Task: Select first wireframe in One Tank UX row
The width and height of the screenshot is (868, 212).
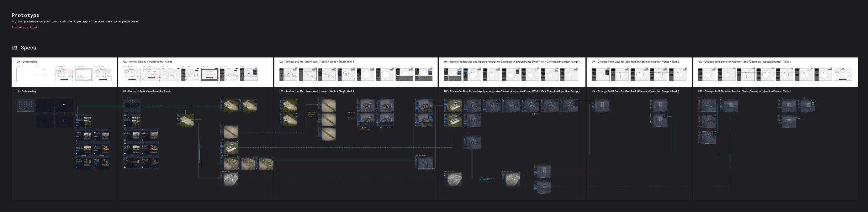Action: pyautogui.click(x=600, y=74)
